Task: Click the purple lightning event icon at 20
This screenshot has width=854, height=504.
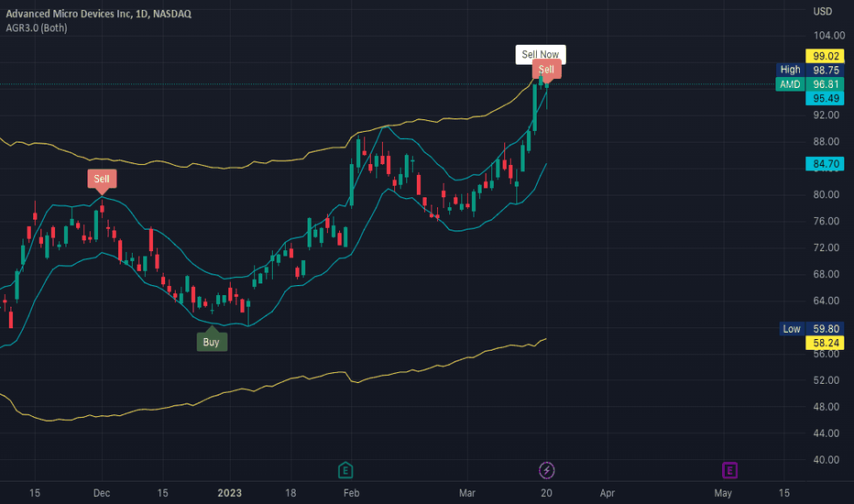Action: tap(546, 470)
